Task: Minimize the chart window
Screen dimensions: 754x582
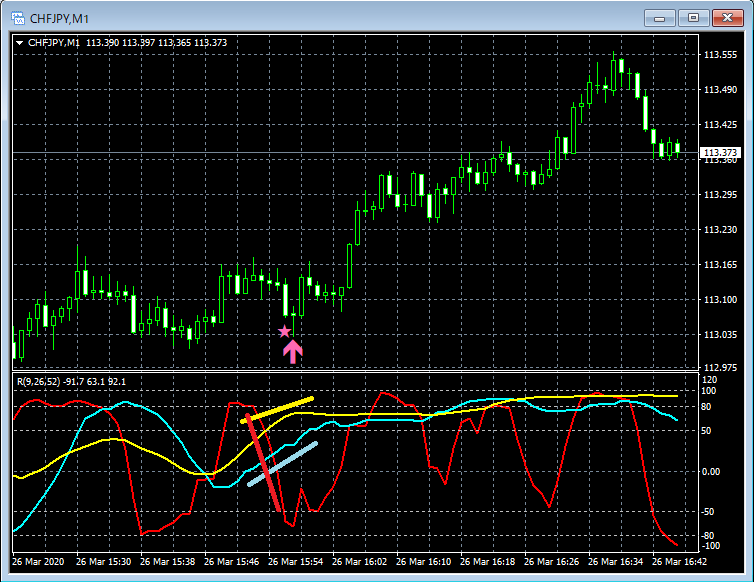Action: 660,18
